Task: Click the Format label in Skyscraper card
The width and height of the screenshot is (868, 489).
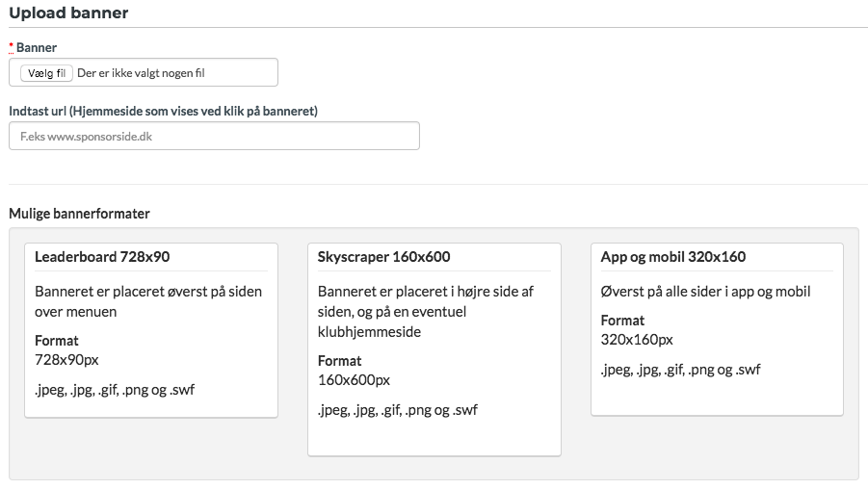Action: [x=339, y=361]
